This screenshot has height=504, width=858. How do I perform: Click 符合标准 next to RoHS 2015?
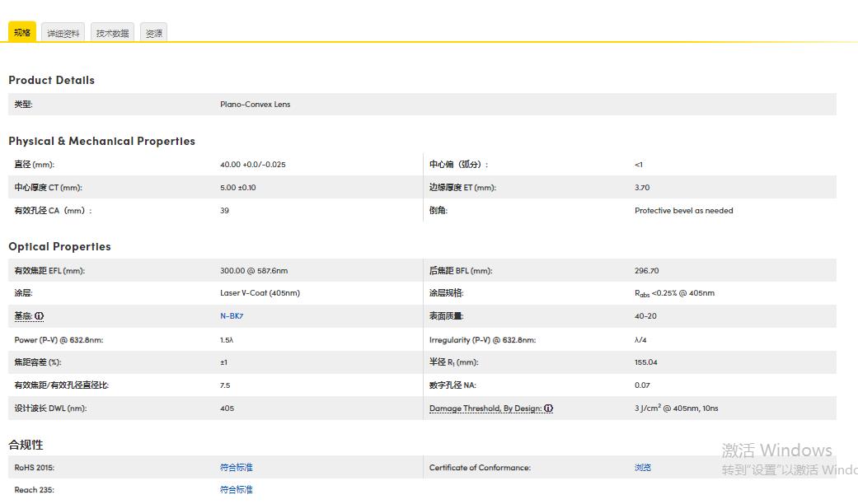tap(237, 467)
